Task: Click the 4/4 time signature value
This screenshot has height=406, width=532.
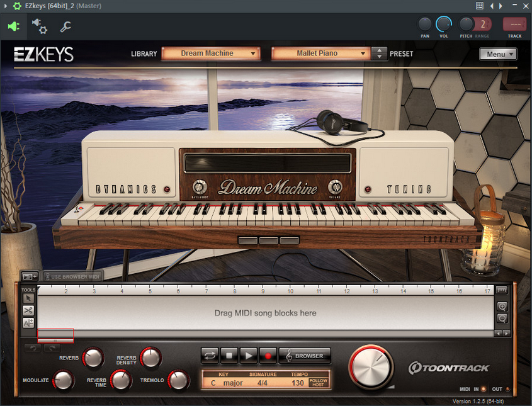Action: click(x=263, y=383)
